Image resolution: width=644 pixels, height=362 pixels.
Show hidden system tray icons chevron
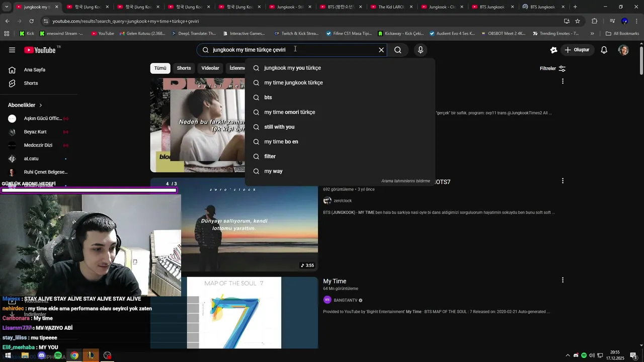click(x=568, y=355)
